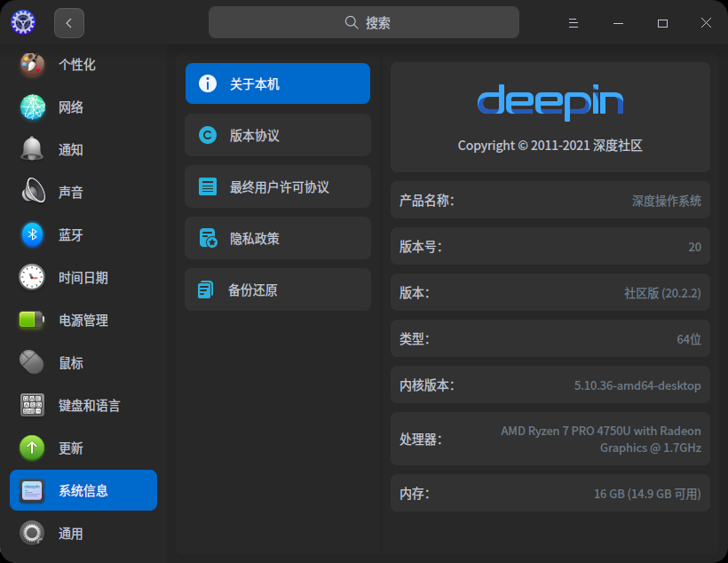Open the hamburger main menu

tap(574, 23)
